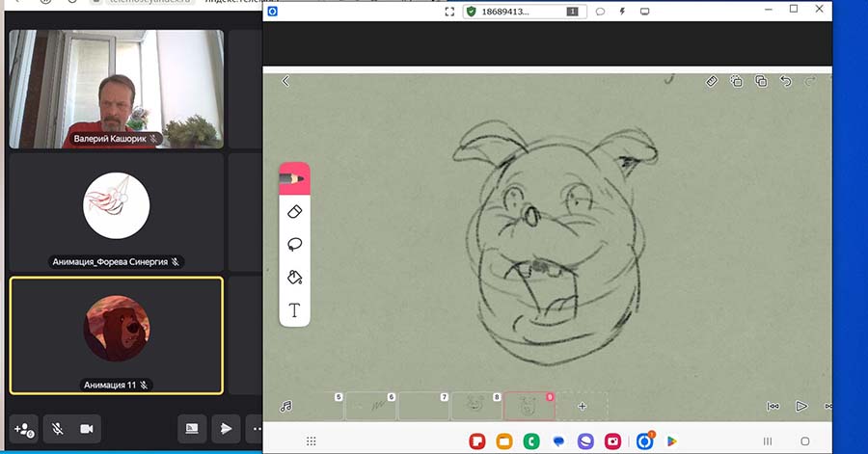Open Google Play Store in tablet dock

coord(672,441)
